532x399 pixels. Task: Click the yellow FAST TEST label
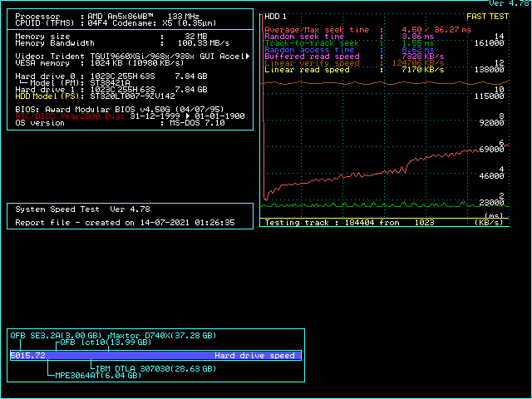pyautogui.click(x=487, y=16)
